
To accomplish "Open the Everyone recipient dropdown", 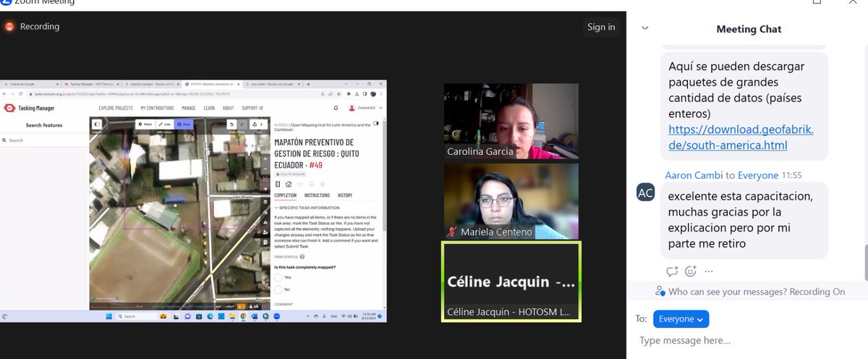I will [681, 318].
